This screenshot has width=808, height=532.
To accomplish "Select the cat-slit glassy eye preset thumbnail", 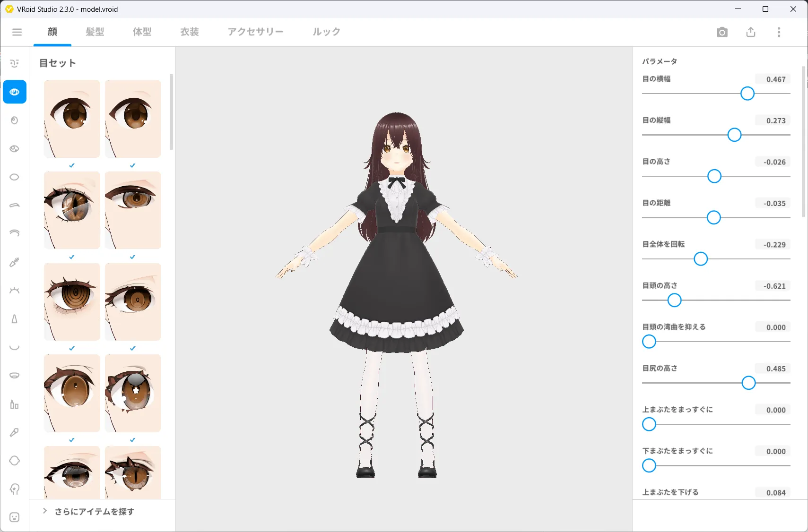I will (x=72, y=210).
